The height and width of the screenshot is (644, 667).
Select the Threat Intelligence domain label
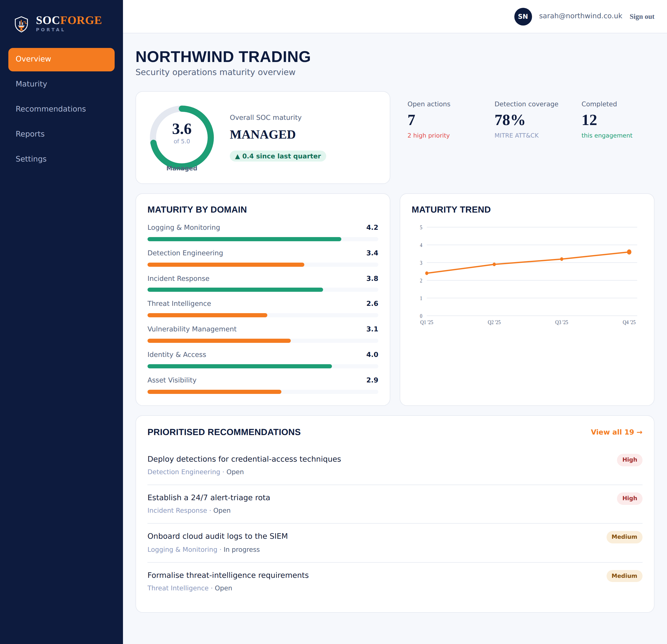(x=179, y=304)
